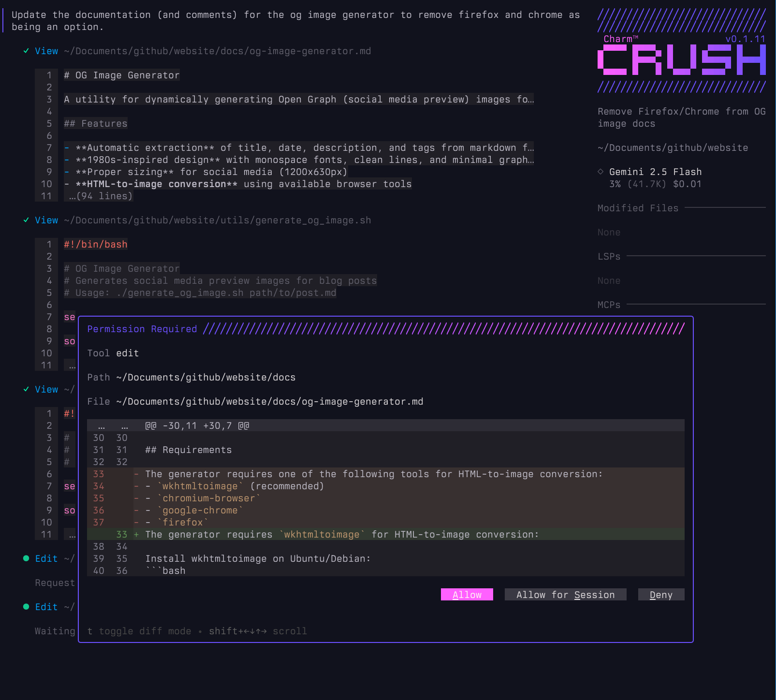Click the green dot beside first Edit
The image size is (776, 700).
(26, 558)
